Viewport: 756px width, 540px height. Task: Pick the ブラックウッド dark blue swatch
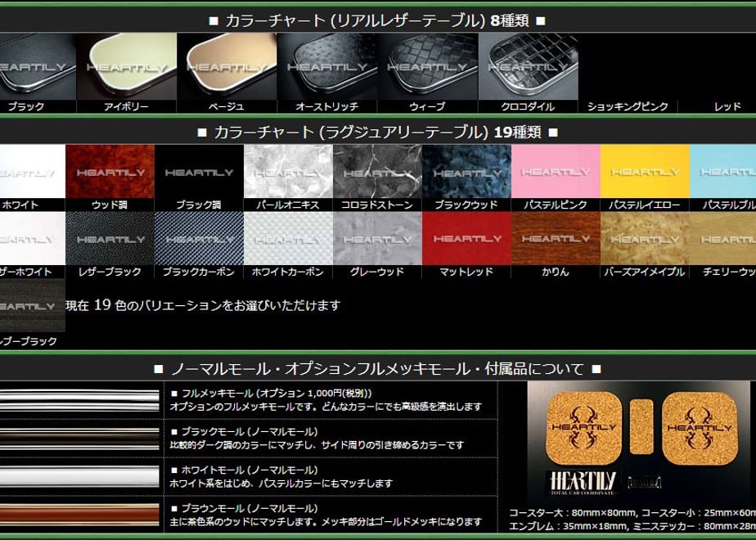466,172
